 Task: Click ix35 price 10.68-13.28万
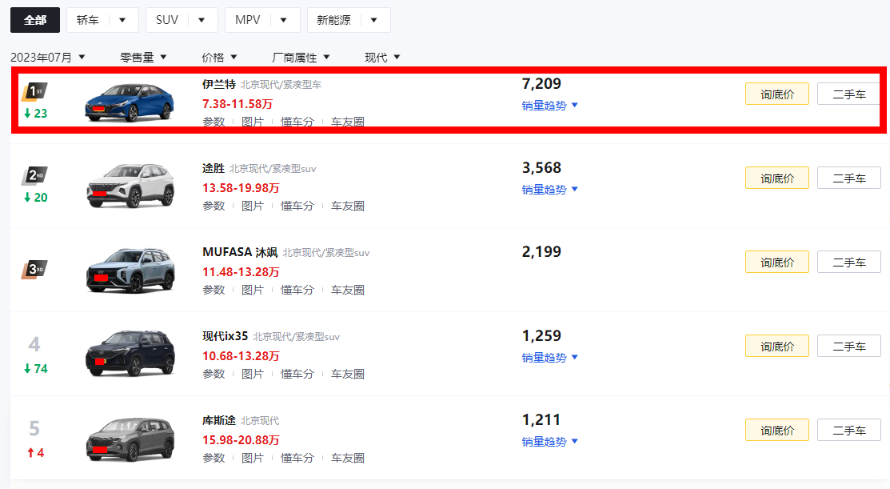(x=241, y=356)
